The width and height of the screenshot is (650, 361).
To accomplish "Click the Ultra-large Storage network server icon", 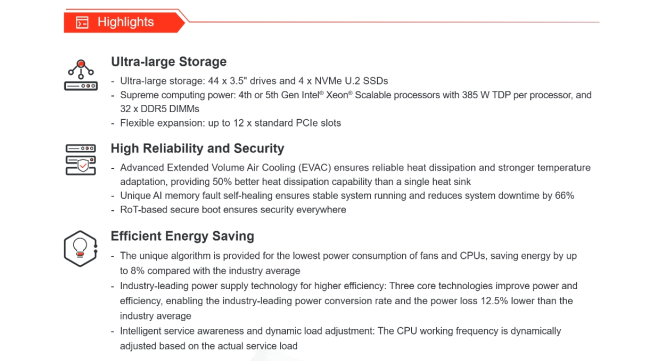I will (81, 75).
